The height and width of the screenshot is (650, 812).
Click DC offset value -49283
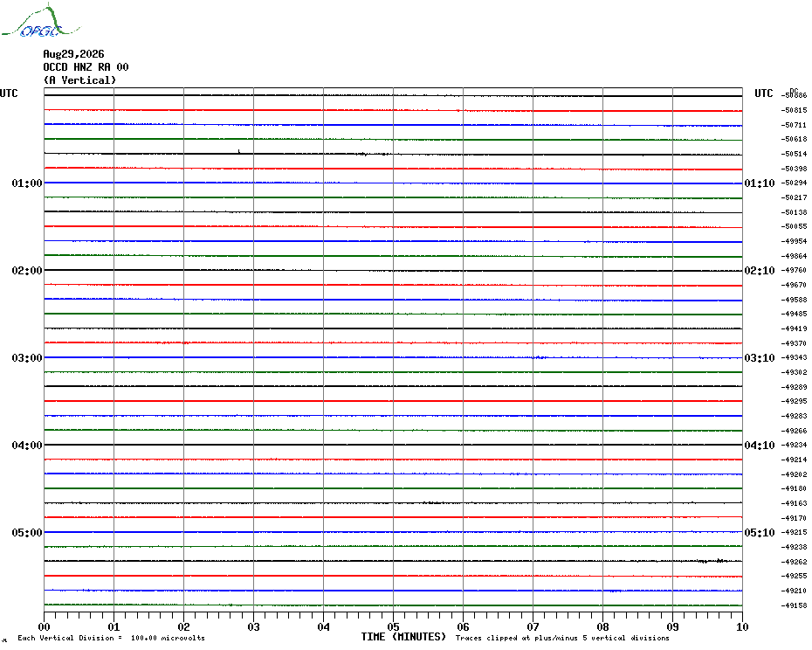click(795, 416)
